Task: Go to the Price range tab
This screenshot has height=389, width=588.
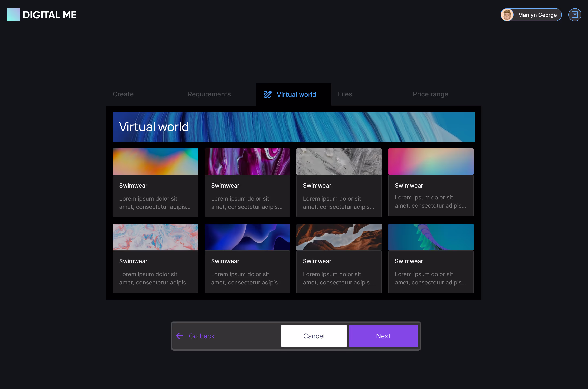Action: pyautogui.click(x=430, y=94)
